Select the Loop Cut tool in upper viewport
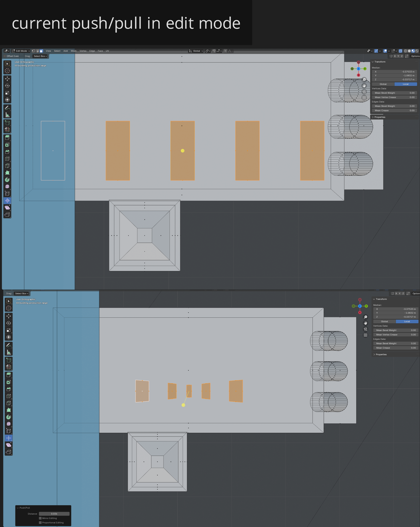 7,159
